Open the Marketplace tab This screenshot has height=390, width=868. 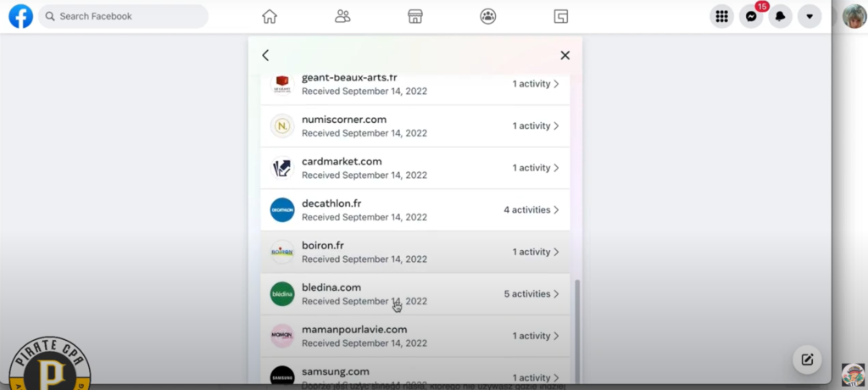[x=415, y=17]
